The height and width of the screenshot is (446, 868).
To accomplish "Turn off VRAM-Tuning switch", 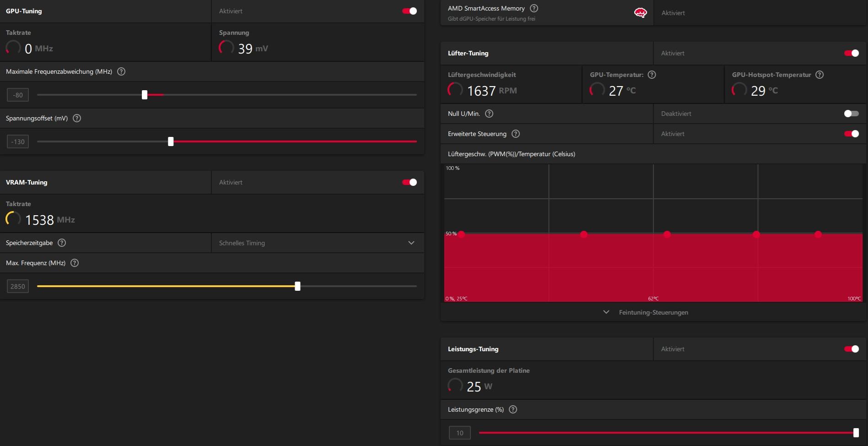I will coord(410,182).
